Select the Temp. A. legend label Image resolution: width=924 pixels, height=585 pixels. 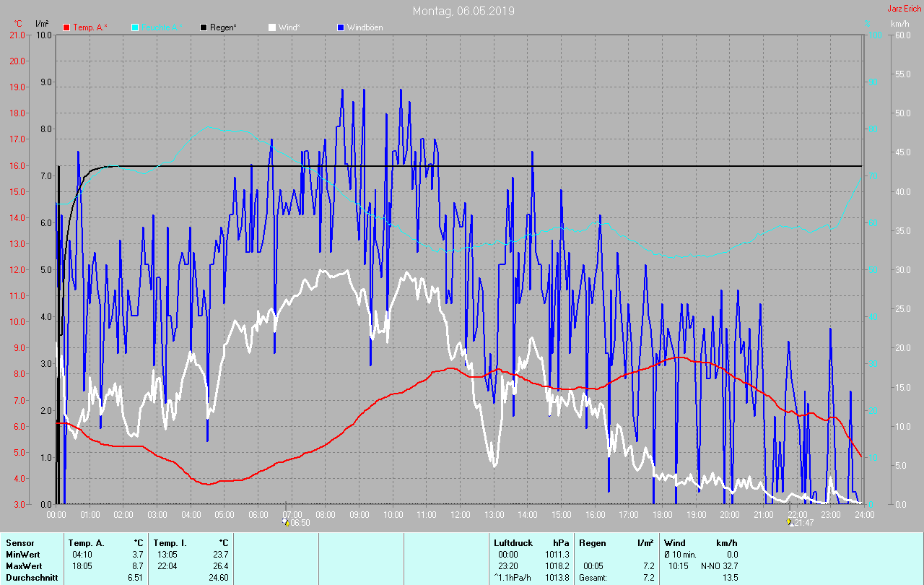click(x=90, y=27)
